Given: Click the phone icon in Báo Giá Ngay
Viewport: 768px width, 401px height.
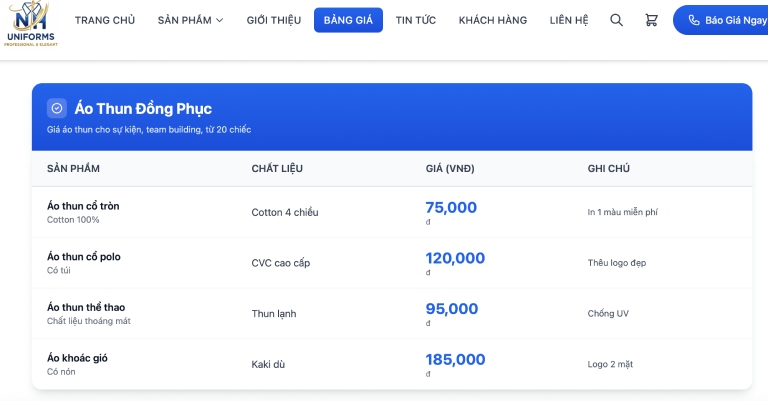Looking at the screenshot, I should pyautogui.click(x=694, y=20).
